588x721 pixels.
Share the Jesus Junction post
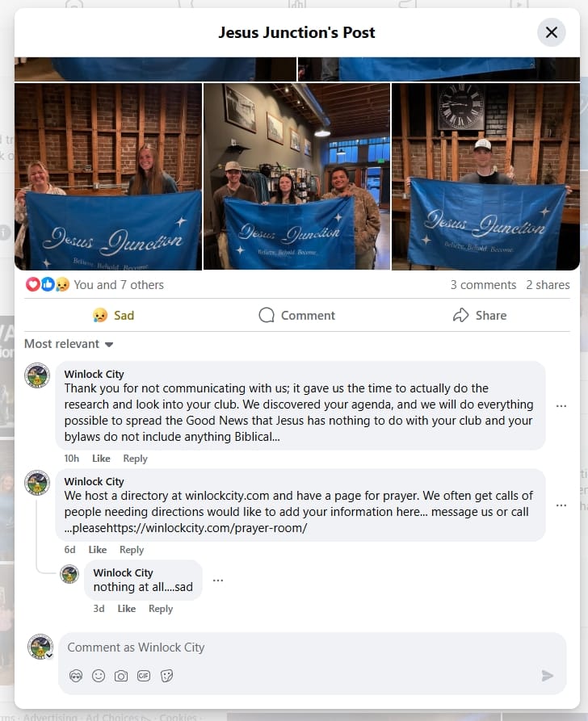point(480,316)
